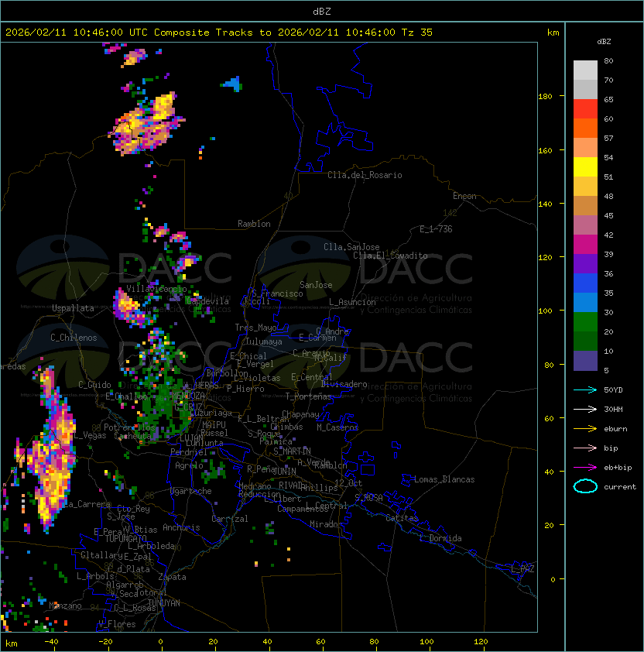Click the 'dBZ' title at the top bar

[322, 11]
